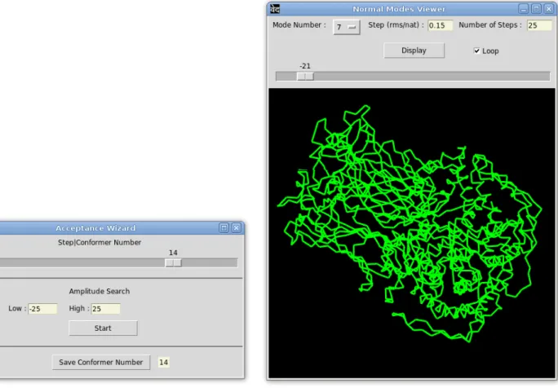Close the Acceptance Wizard window
The width and height of the screenshot is (558, 392).
(237, 228)
